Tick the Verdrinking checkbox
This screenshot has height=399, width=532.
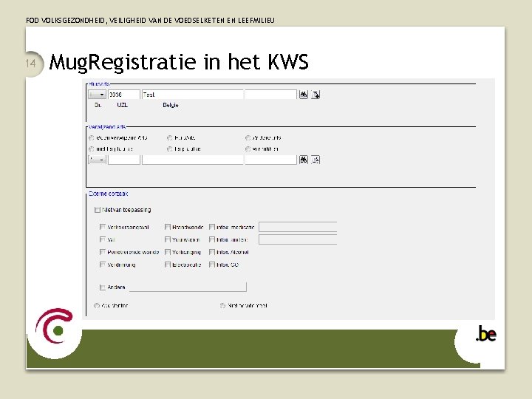coord(103,265)
